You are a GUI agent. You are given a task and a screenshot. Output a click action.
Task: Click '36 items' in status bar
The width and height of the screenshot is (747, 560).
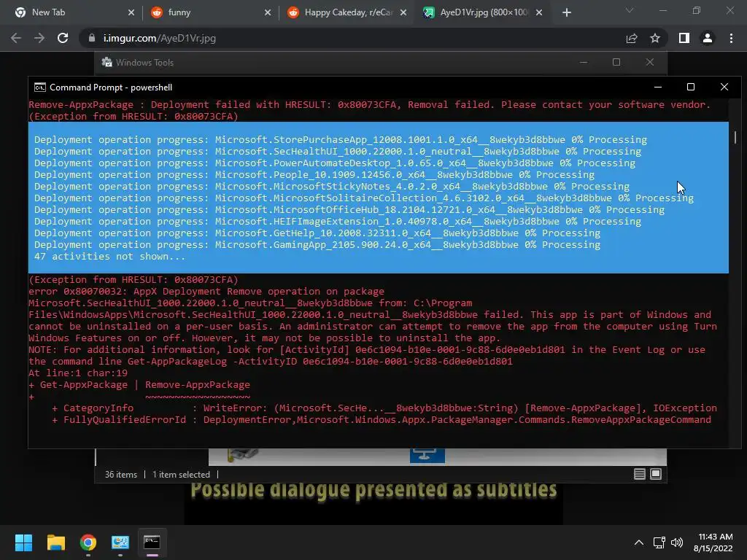pos(121,475)
